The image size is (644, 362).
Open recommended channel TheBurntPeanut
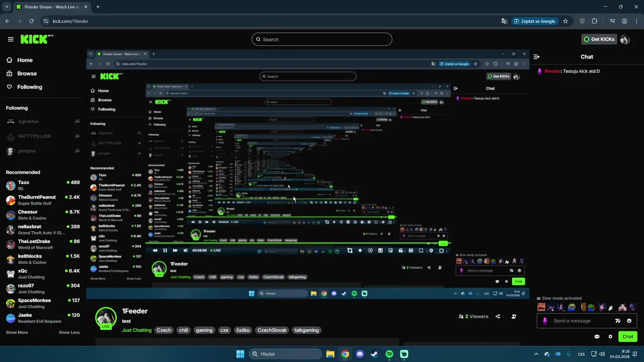[43, 200]
